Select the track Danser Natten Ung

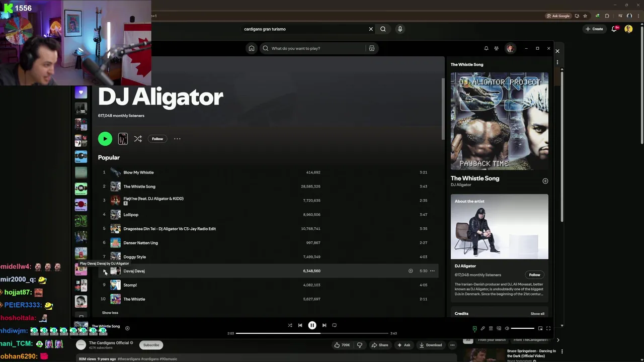tap(140, 243)
